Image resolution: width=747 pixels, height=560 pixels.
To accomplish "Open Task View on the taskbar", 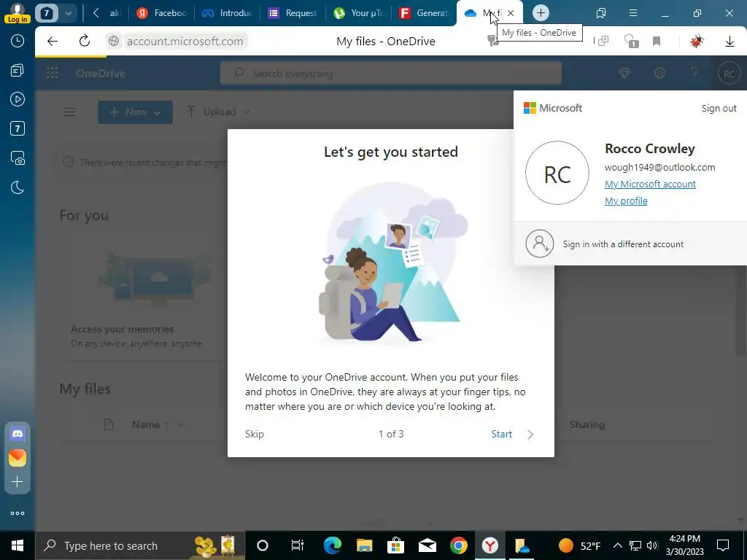I will coord(298,545).
